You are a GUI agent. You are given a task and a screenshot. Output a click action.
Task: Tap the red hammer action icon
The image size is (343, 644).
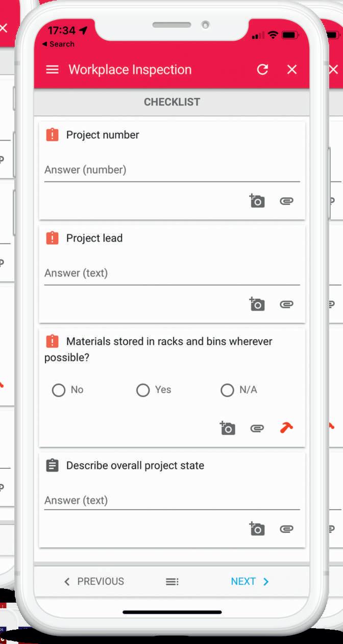[x=286, y=428]
